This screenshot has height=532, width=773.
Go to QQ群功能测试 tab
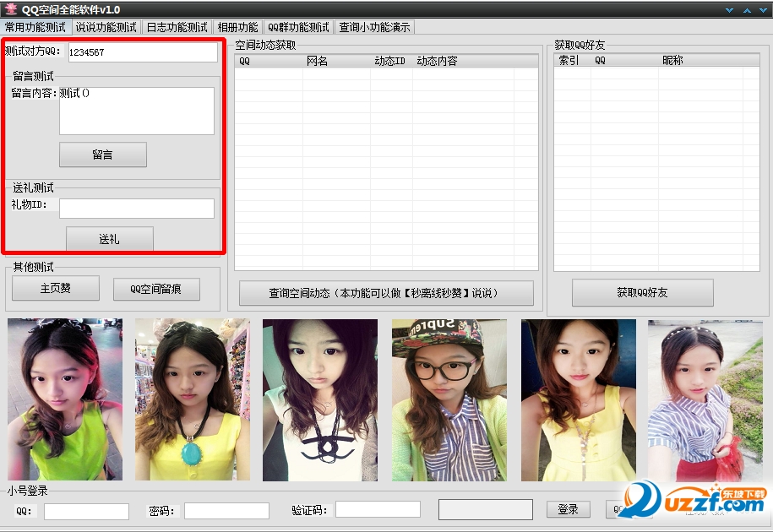pyautogui.click(x=298, y=27)
